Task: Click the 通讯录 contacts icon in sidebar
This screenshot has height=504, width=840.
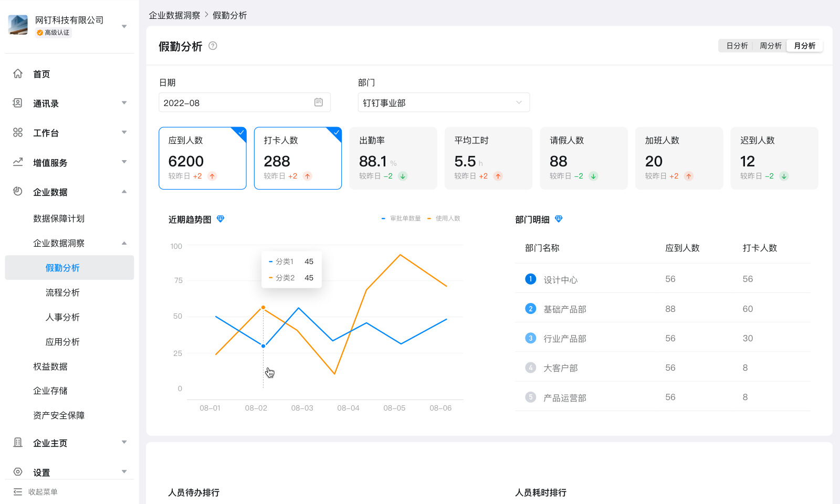Action: click(x=18, y=103)
